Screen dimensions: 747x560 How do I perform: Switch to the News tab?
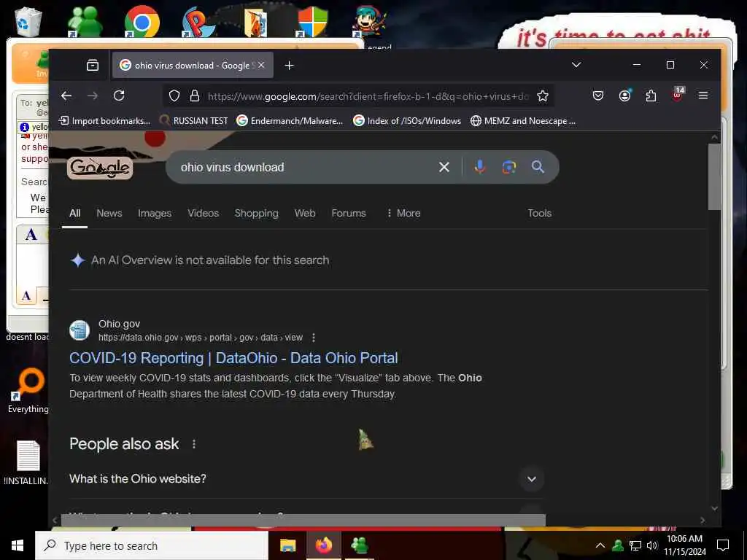click(x=109, y=214)
